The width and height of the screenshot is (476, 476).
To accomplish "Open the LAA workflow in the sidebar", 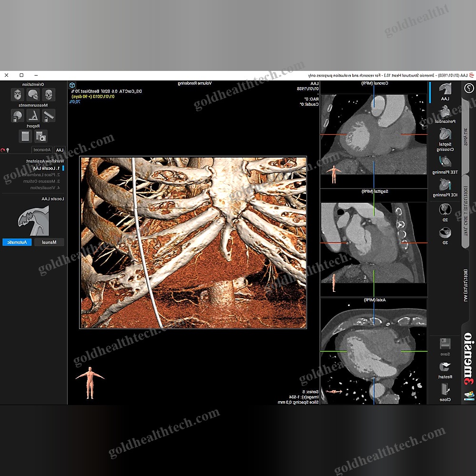I will click(x=445, y=92).
